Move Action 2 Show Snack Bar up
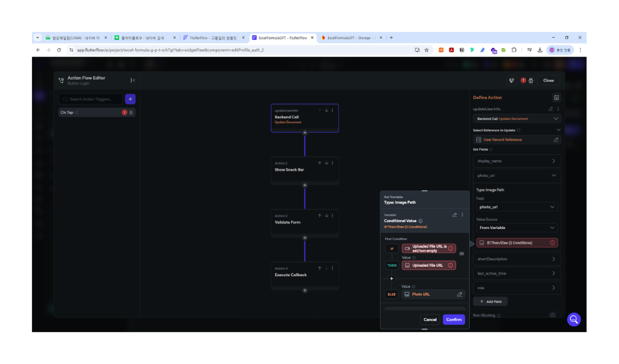This screenshot has width=619, height=364. click(x=319, y=163)
